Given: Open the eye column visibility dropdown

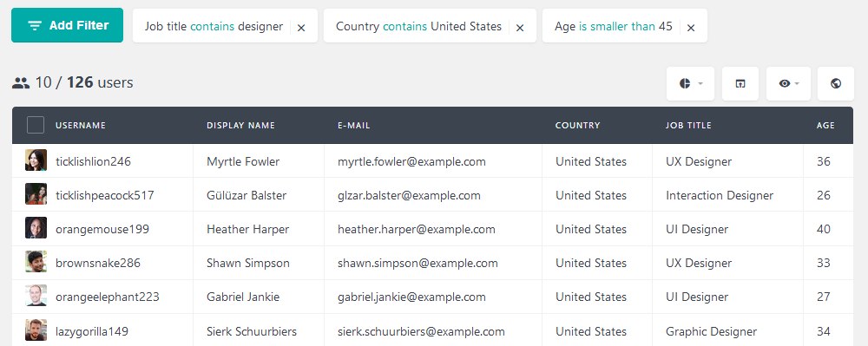Looking at the screenshot, I should pos(788,83).
